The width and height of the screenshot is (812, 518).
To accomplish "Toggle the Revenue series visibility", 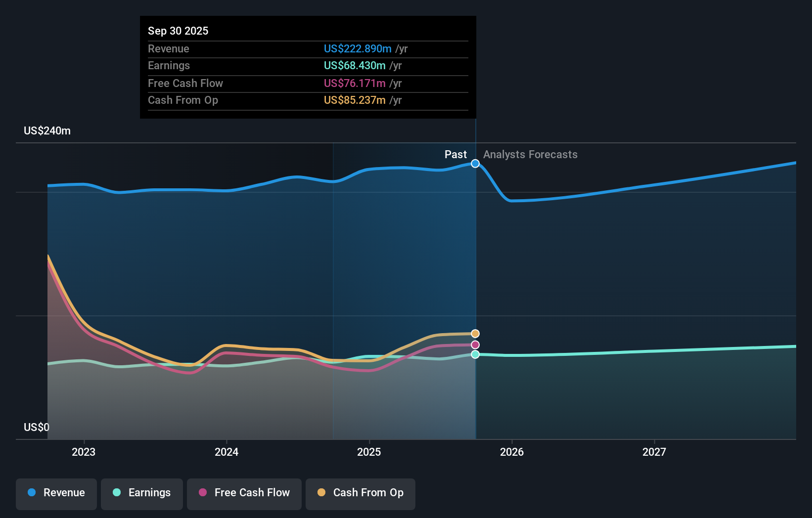I will [x=56, y=494].
